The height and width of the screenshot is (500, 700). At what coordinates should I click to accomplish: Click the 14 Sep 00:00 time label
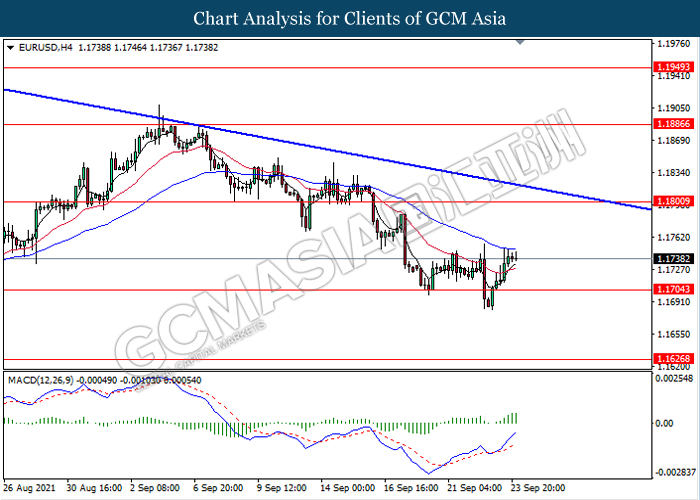[x=347, y=488]
